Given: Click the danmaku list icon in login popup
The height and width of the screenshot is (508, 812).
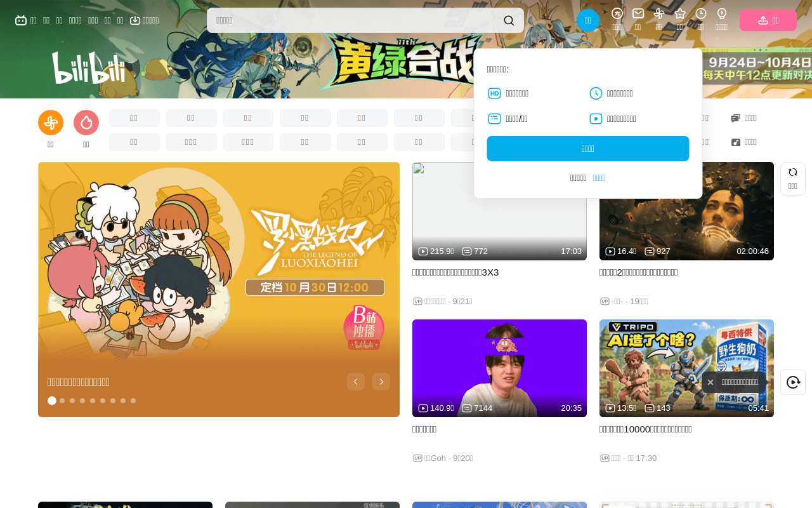Looking at the screenshot, I should point(494,119).
